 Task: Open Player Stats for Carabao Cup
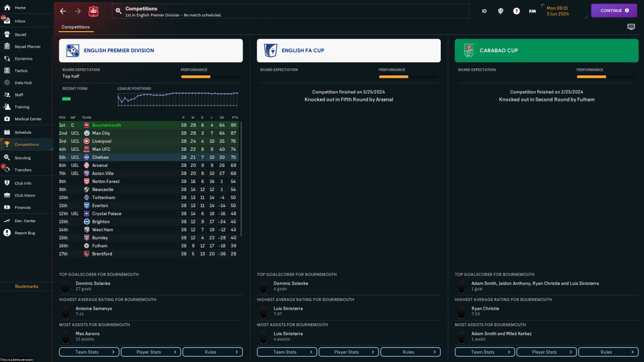[x=547, y=352]
